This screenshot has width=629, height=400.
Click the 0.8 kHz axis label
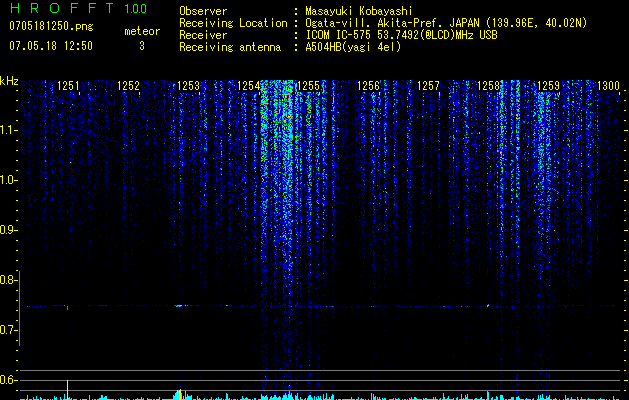(7, 280)
